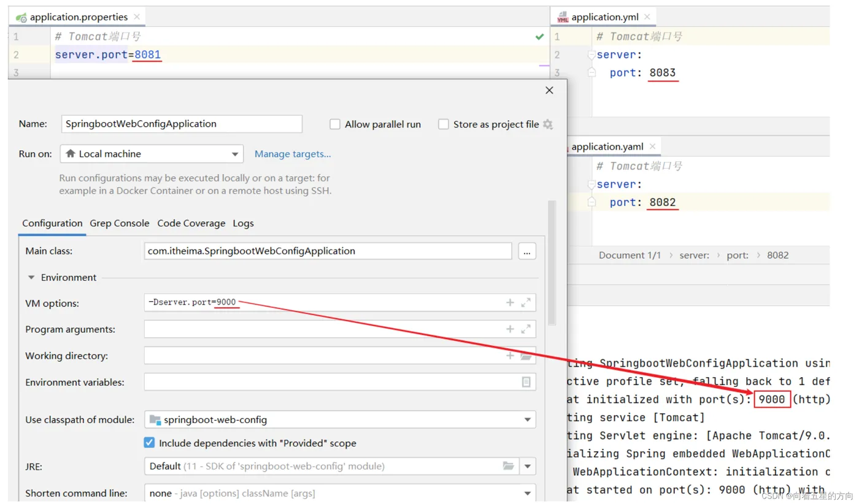
Task: Open the Environment variables editor icon
Action: (x=526, y=382)
